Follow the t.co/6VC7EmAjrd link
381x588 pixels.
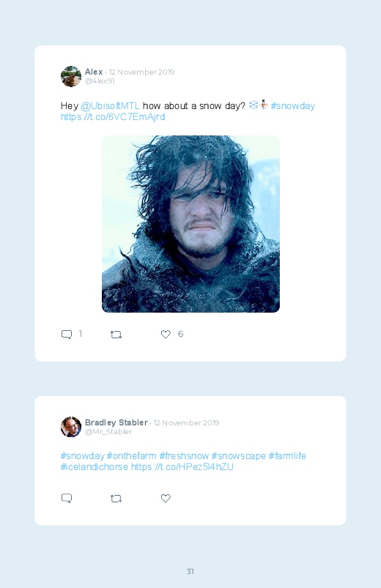[x=113, y=117]
